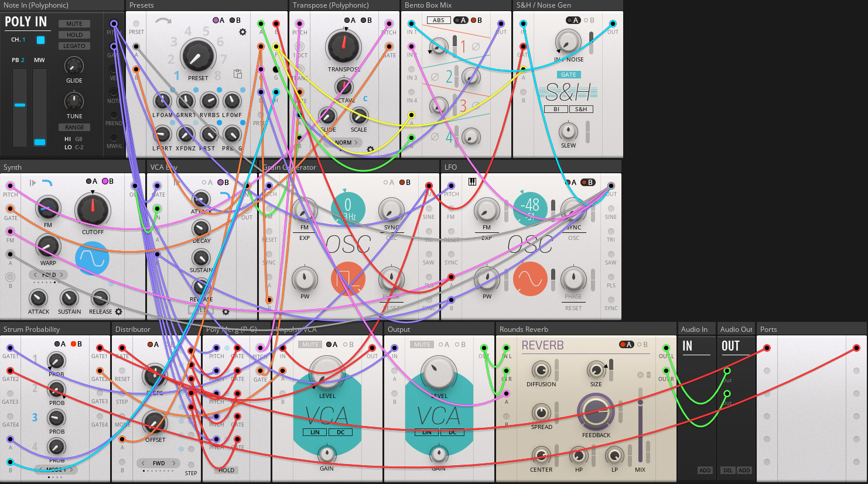
Task: Click the GATE2 input port on Strum Probability
Action: pyautogui.click(x=10, y=370)
